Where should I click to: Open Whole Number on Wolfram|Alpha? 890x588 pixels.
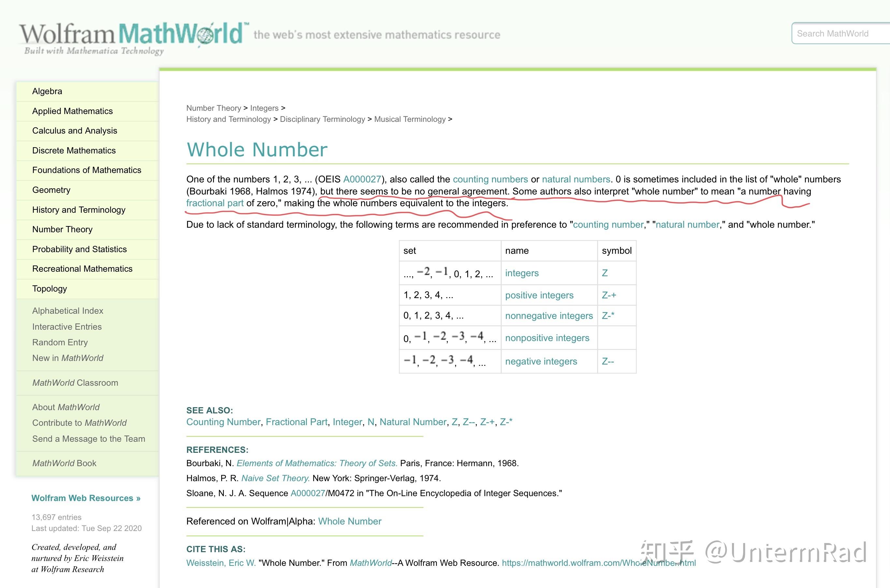coord(350,521)
